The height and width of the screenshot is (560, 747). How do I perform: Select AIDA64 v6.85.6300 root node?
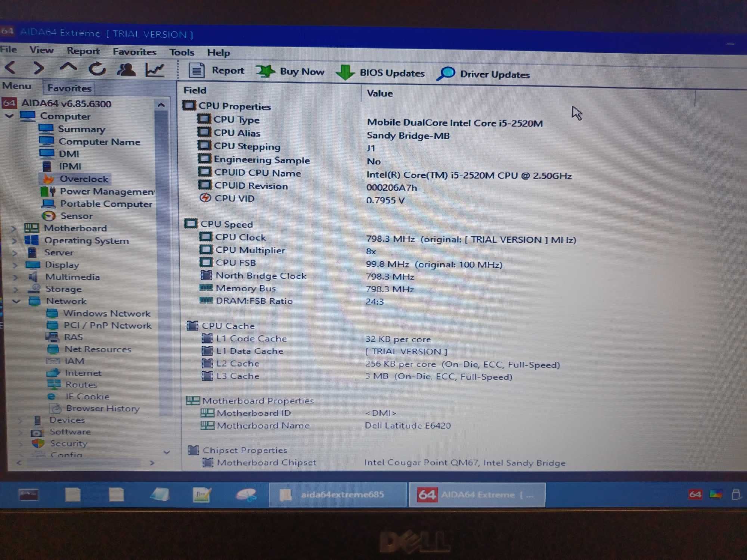click(x=66, y=103)
